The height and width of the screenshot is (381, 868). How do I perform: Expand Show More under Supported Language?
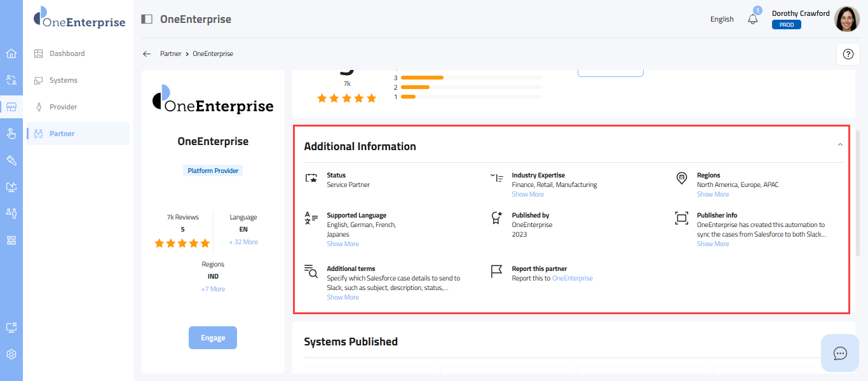click(343, 244)
